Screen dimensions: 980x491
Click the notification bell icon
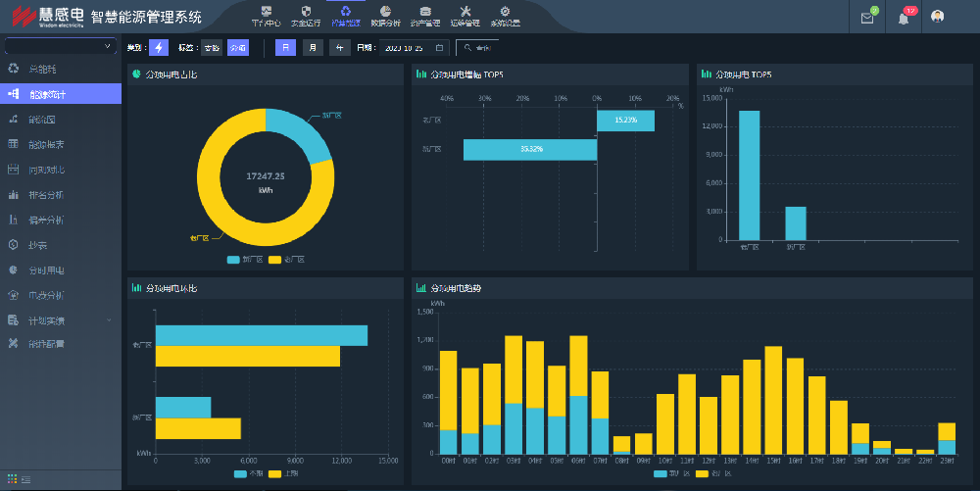click(904, 17)
